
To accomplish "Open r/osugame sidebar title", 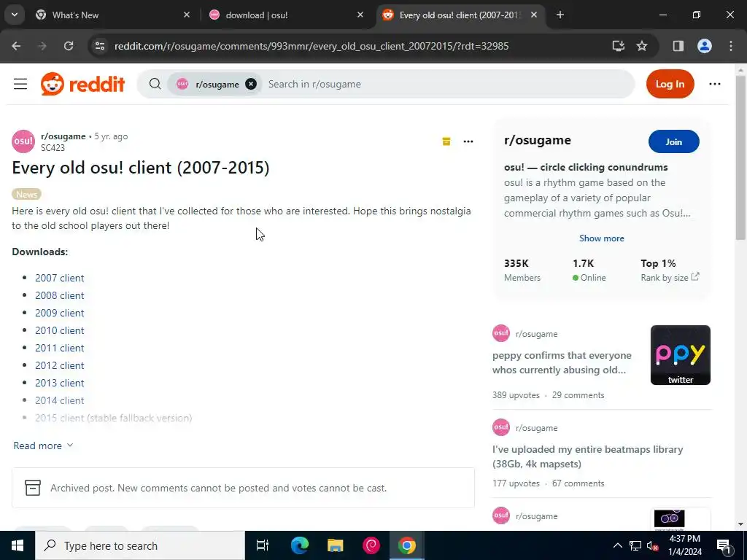I will click(538, 141).
